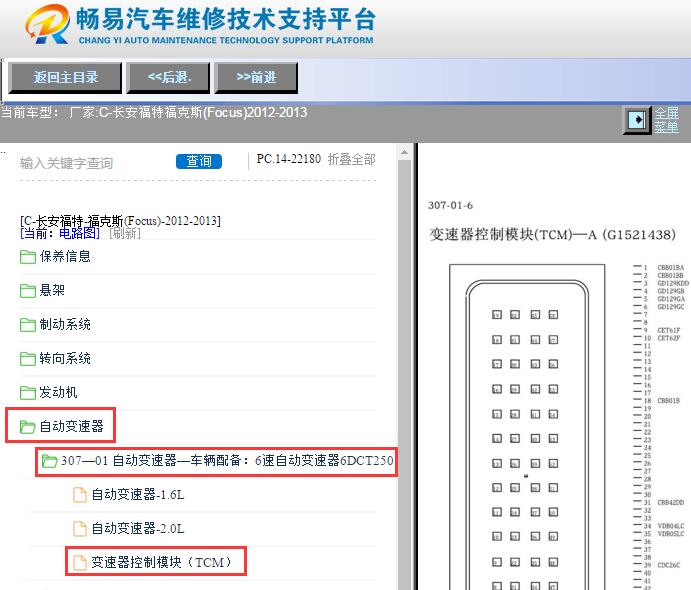The height and width of the screenshot is (590, 691).
Task: Click the TCM connector pin diagram
Action: point(527,427)
